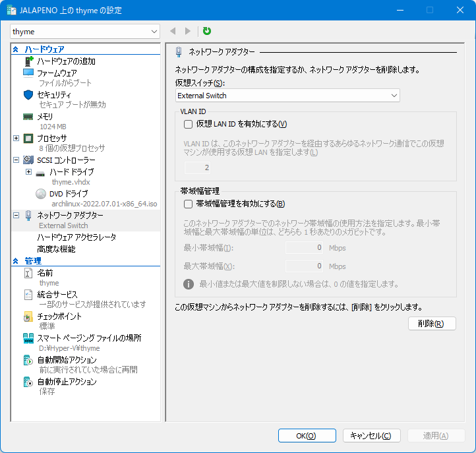This screenshot has width=476, height=453.
Task: Click the 1024 MB memory value
Action: pos(53,127)
